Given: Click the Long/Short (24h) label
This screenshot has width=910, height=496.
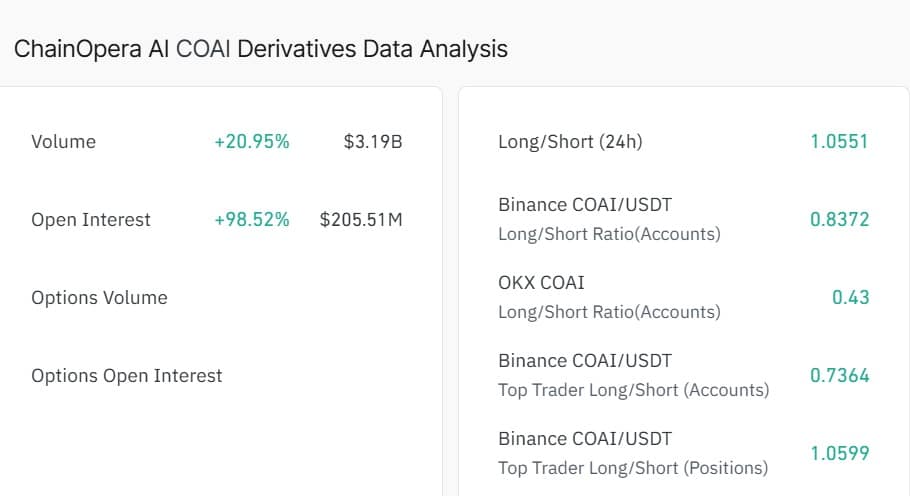Looking at the screenshot, I should (570, 142).
